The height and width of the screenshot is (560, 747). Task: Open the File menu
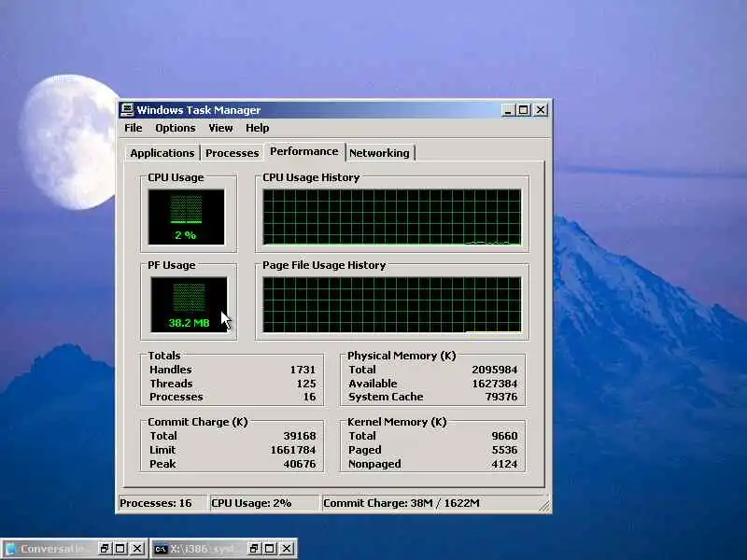[x=133, y=128]
